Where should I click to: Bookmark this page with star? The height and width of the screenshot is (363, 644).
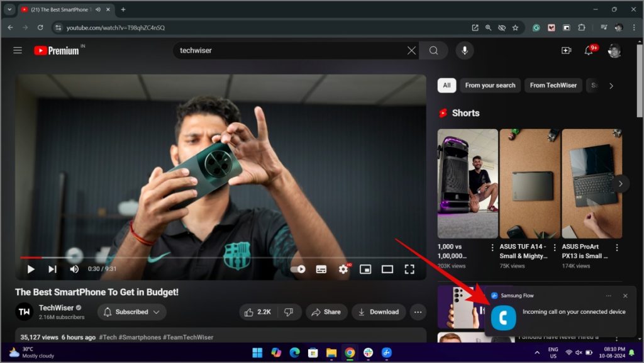click(x=515, y=28)
